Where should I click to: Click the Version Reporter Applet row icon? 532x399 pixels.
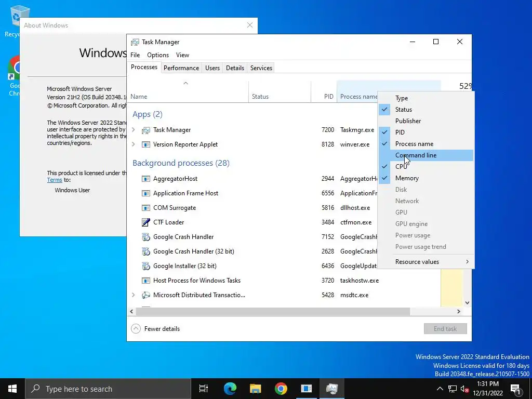pos(146,144)
